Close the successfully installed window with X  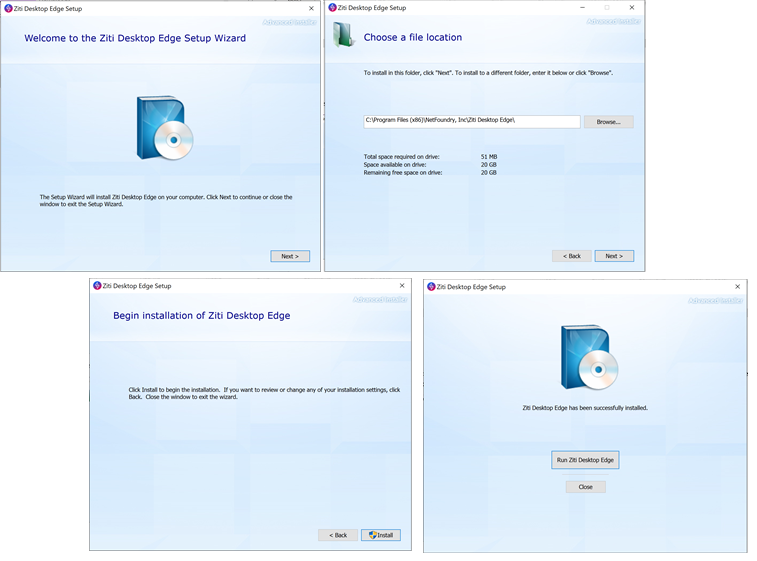click(737, 286)
